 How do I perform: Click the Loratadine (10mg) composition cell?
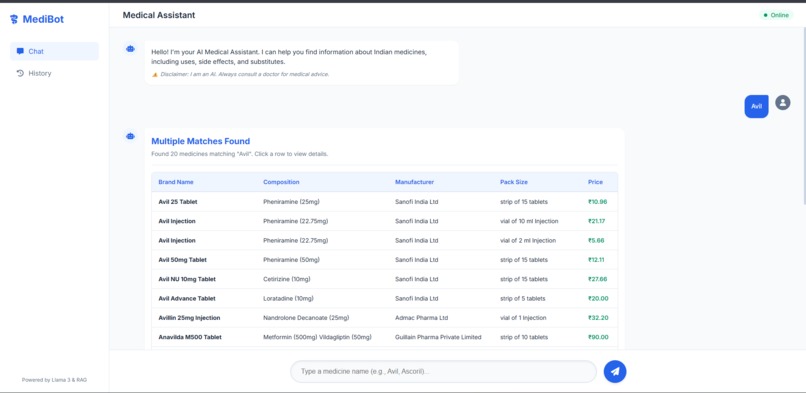pyautogui.click(x=288, y=298)
